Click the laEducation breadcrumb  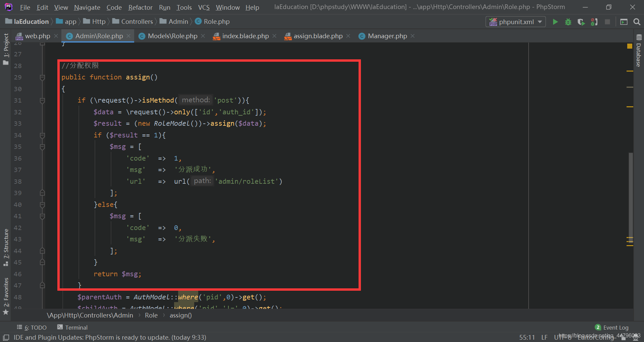[27, 21]
